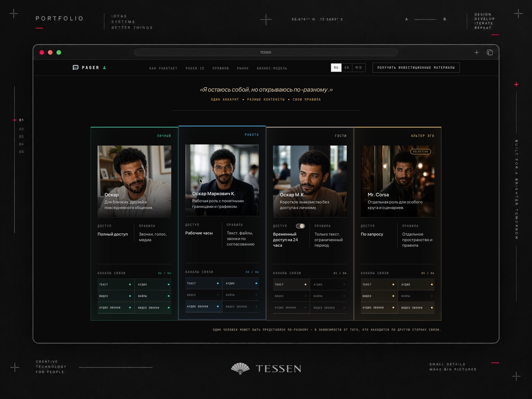Screen dimensions: 532x399
Task: Open the Как работает menu item
Action: coord(163,68)
